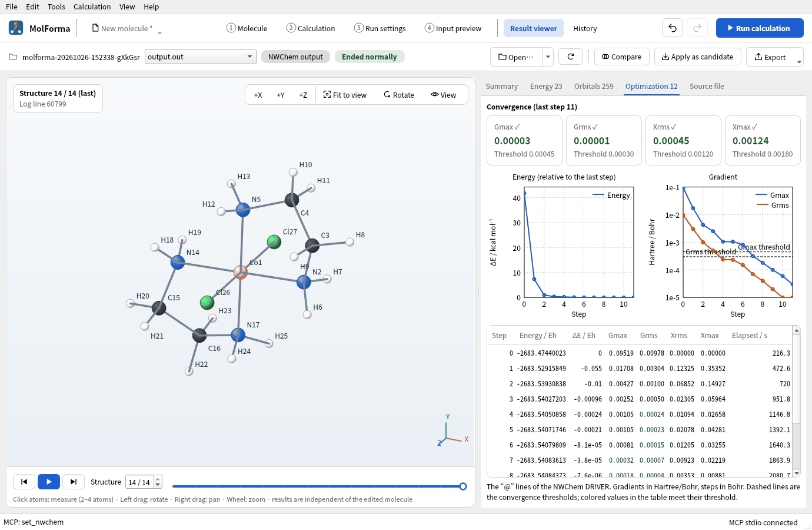The image size is (812, 530).
Task: Switch to the Orbitals 259 tab
Action: pyautogui.click(x=594, y=86)
